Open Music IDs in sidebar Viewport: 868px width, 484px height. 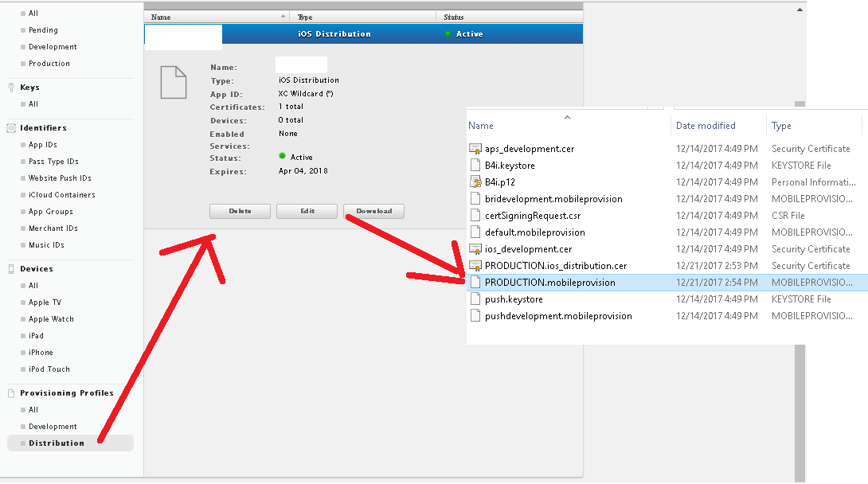(x=46, y=245)
